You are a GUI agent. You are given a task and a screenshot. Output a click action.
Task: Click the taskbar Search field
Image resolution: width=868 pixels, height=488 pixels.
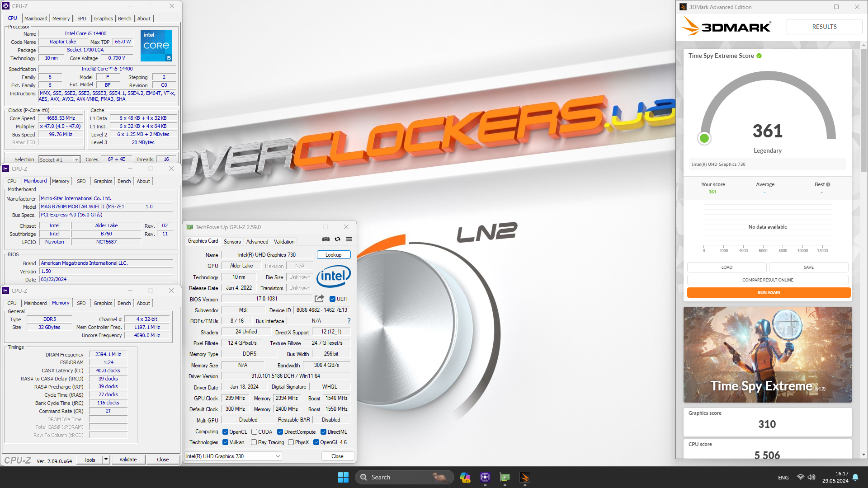point(404,477)
